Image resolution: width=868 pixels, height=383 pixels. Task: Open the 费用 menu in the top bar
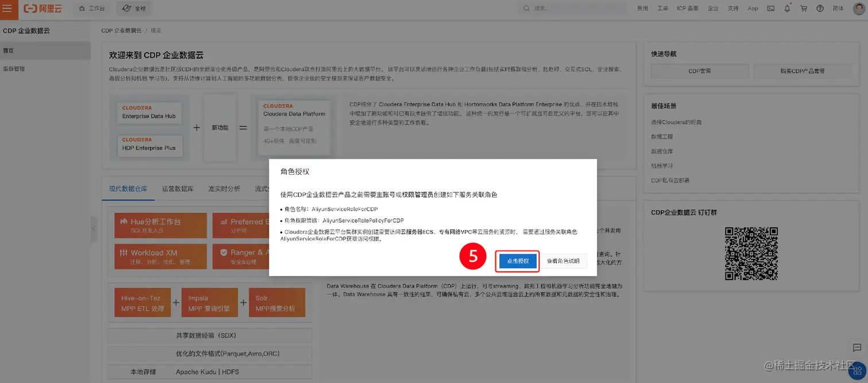(x=643, y=9)
